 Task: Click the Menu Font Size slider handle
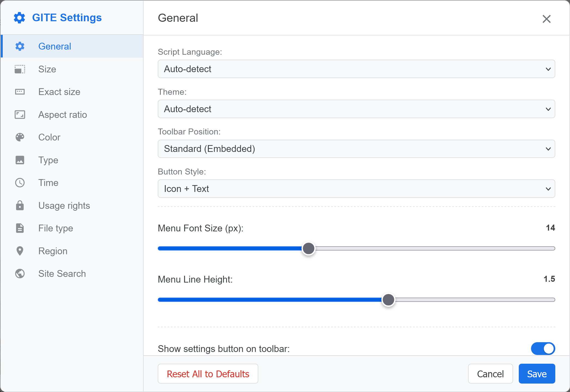(308, 248)
